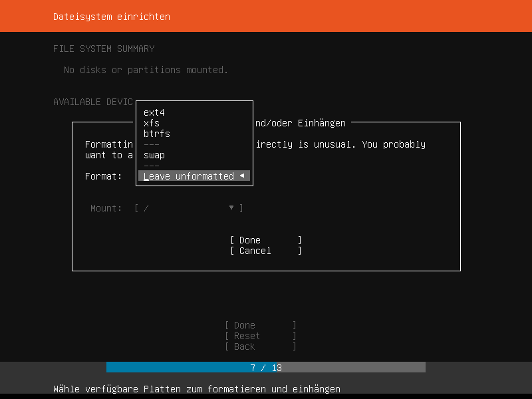Go back using the Back button
Image resolution: width=532 pixels, height=399 pixels.
coord(260,346)
